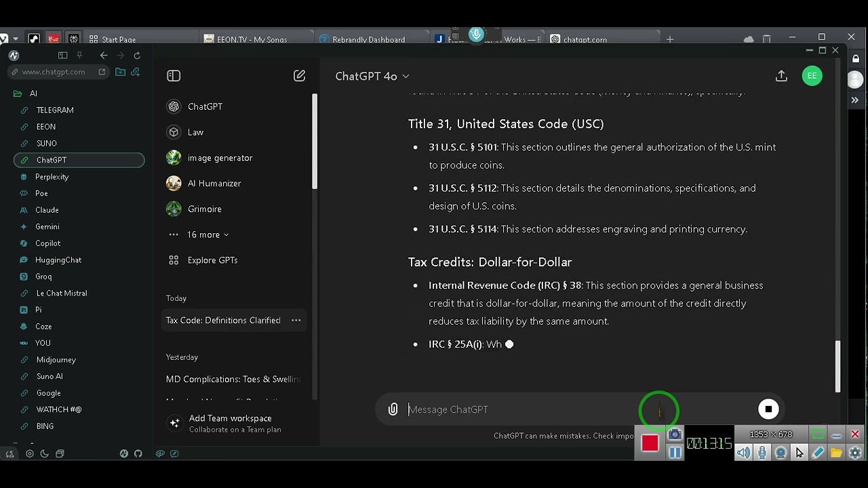Open the ChatGPT 4o model selector

(372, 77)
